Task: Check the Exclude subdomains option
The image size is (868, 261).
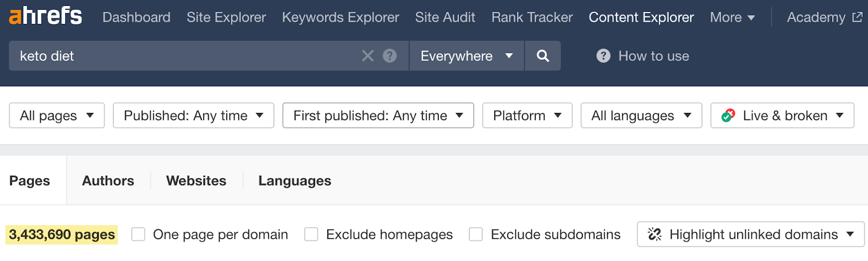Action: [476, 234]
